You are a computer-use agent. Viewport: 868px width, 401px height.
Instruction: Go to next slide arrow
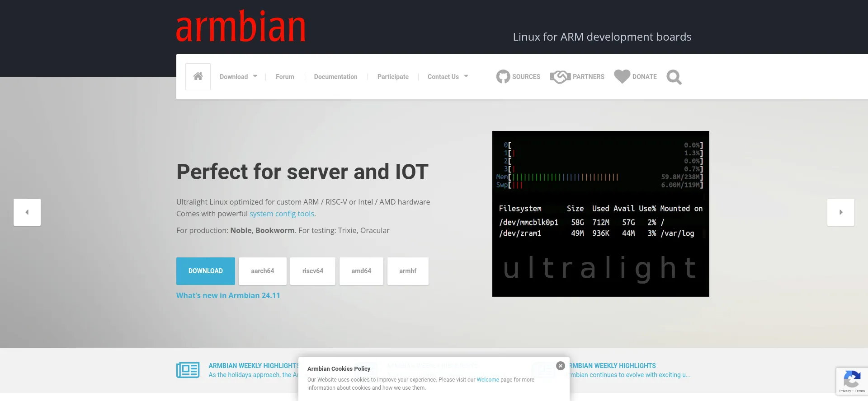(841, 212)
